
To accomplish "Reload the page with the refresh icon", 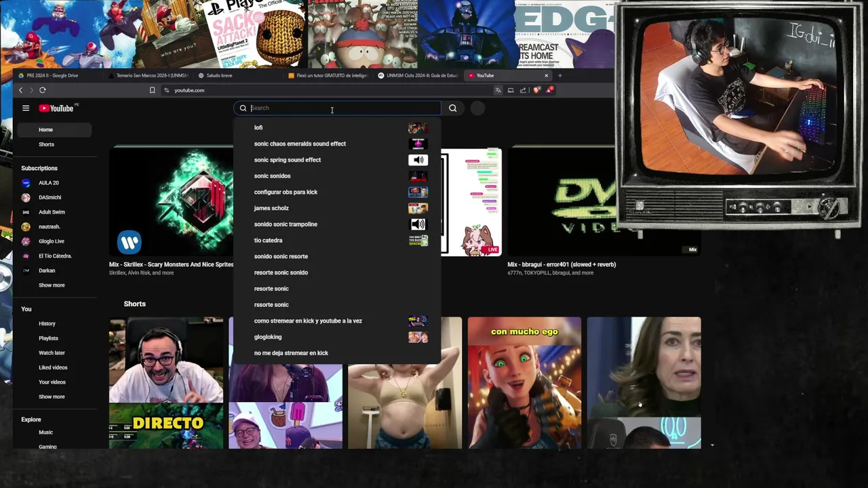I will [x=42, y=90].
